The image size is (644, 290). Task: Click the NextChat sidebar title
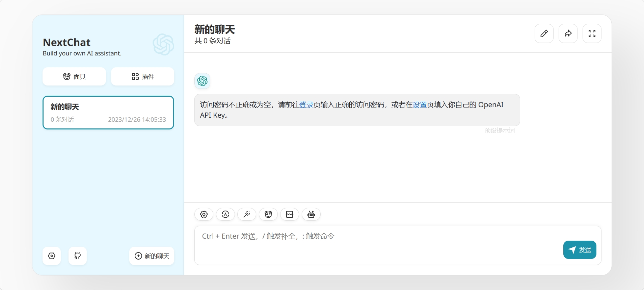(67, 42)
